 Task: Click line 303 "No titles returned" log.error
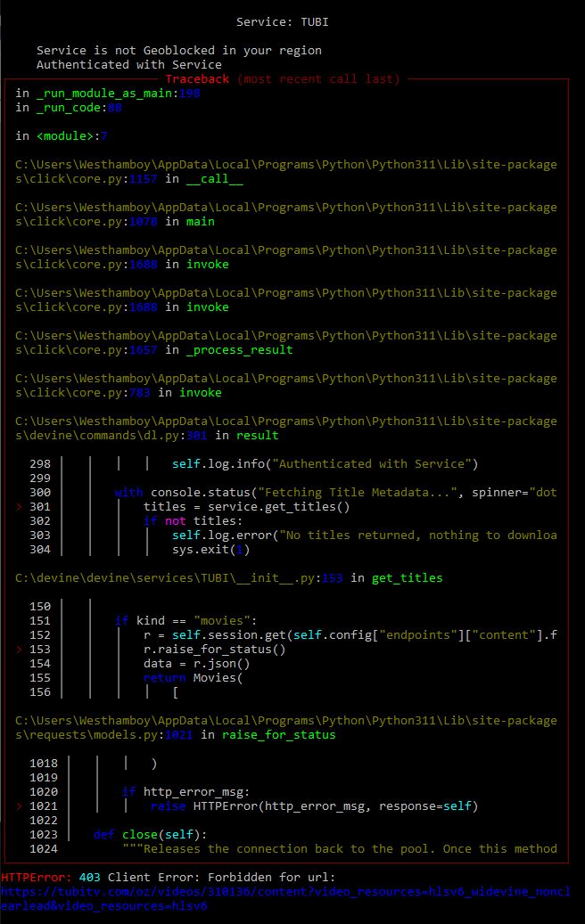click(x=365, y=536)
